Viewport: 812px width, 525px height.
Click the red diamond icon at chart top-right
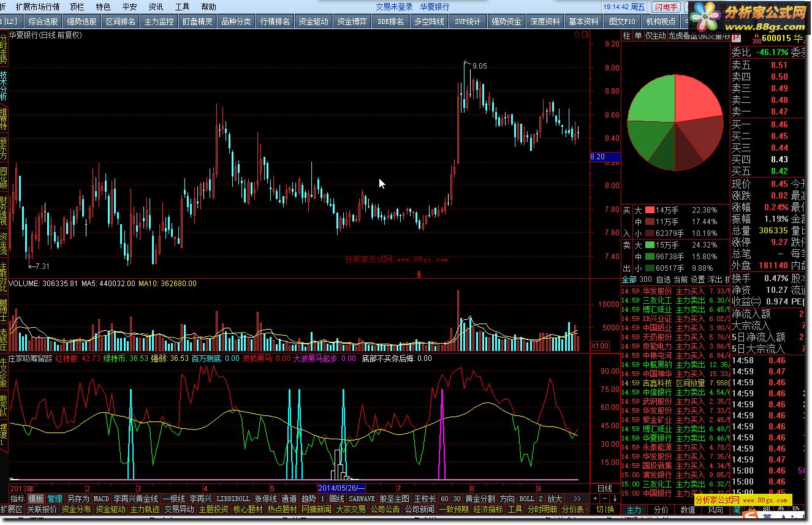click(x=577, y=35)
